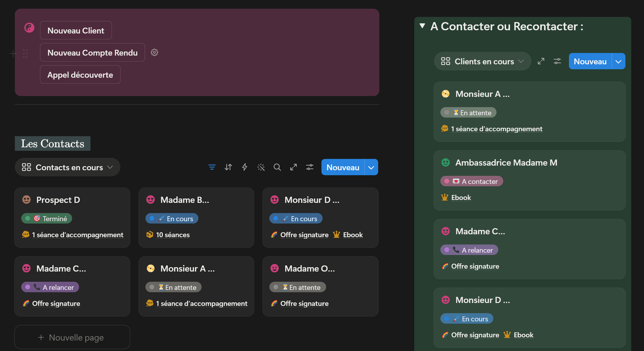Click En cours tag on Madame B... card
Image resolution: width=644 pixels, height=351 pixels.
(172, 218)
